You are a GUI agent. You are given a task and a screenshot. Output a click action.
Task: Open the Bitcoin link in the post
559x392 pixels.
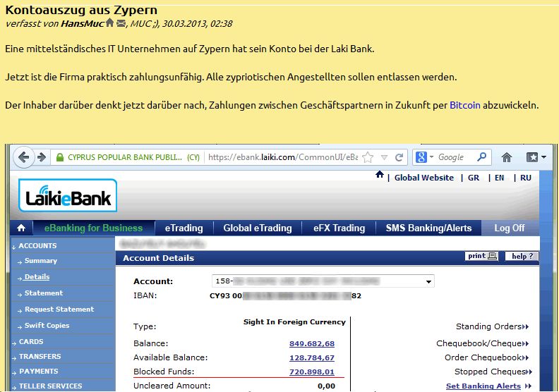(465, 105)
